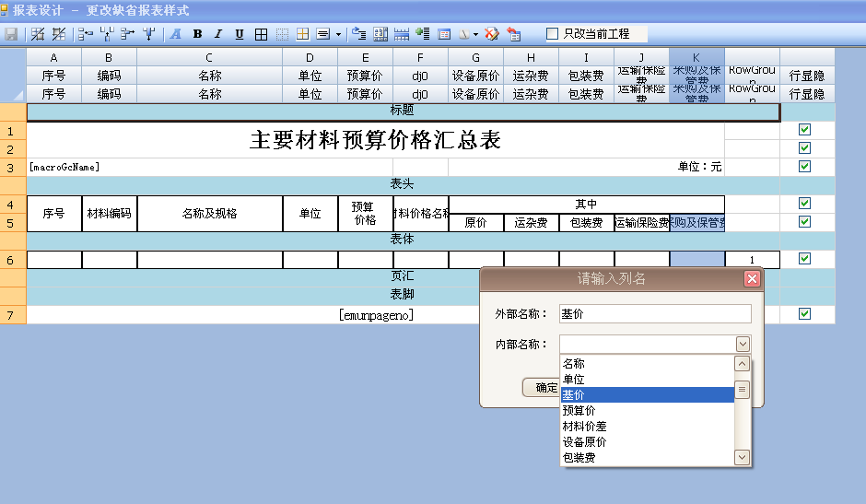
Task: Toggle Italic text formatting
Action: [218, 34]
